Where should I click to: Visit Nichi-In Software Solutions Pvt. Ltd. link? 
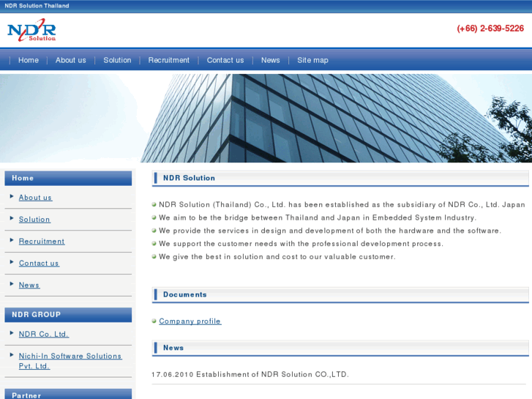[x=70, y=361]
